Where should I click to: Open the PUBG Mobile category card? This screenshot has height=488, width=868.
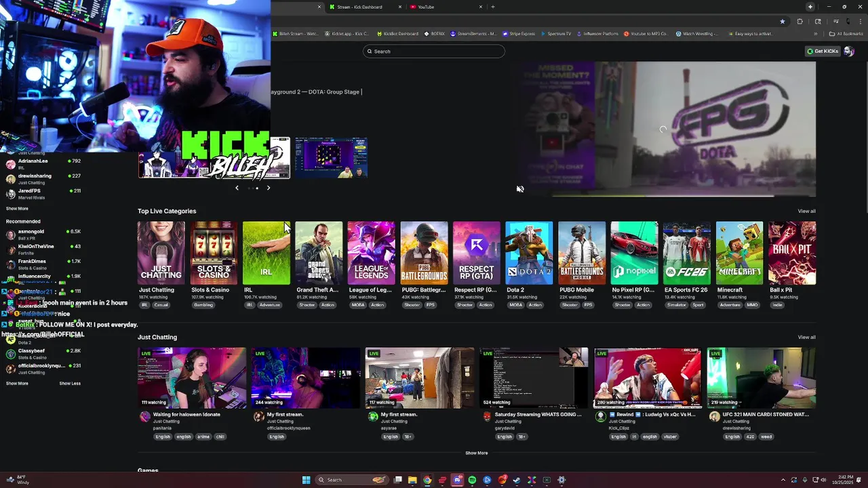pos(582,253)
